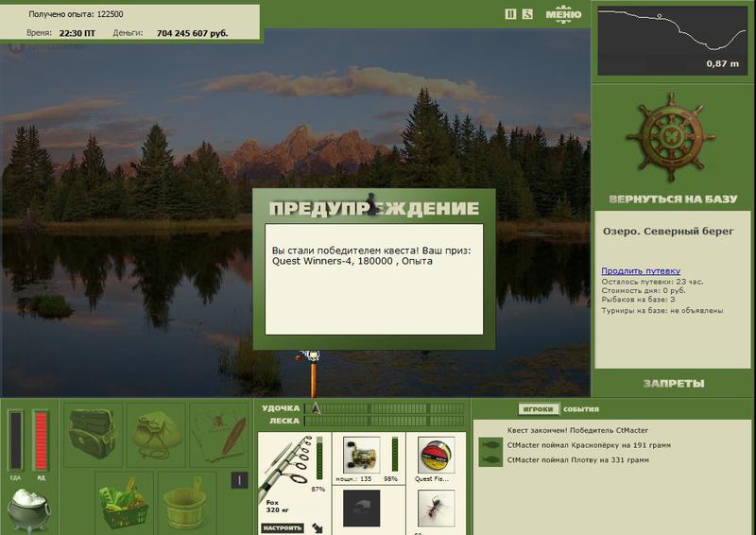Click the cooking pot cauldron icon
This screenshot has width=756, height=535.
(x=28, y=511)
